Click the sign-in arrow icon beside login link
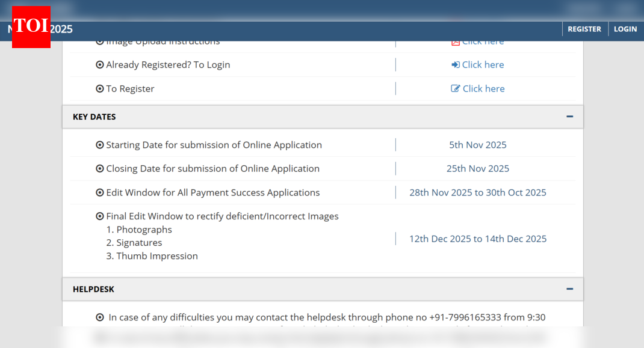 click(x=456, y=65)
